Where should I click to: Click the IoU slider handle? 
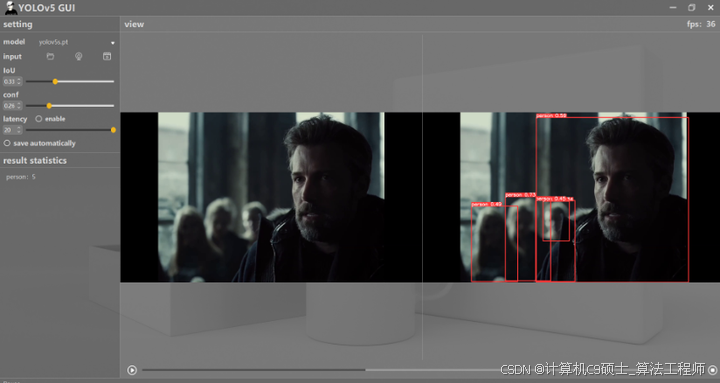point(55,82)
